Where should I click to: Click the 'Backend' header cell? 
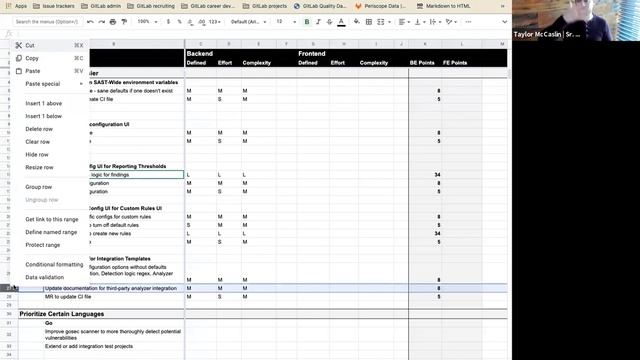[x=200, y=53]
